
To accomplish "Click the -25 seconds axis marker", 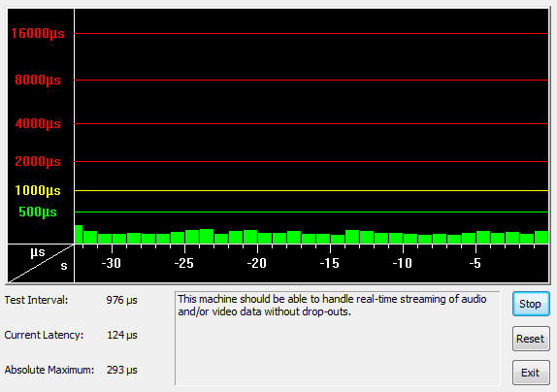I will (184, 263).
